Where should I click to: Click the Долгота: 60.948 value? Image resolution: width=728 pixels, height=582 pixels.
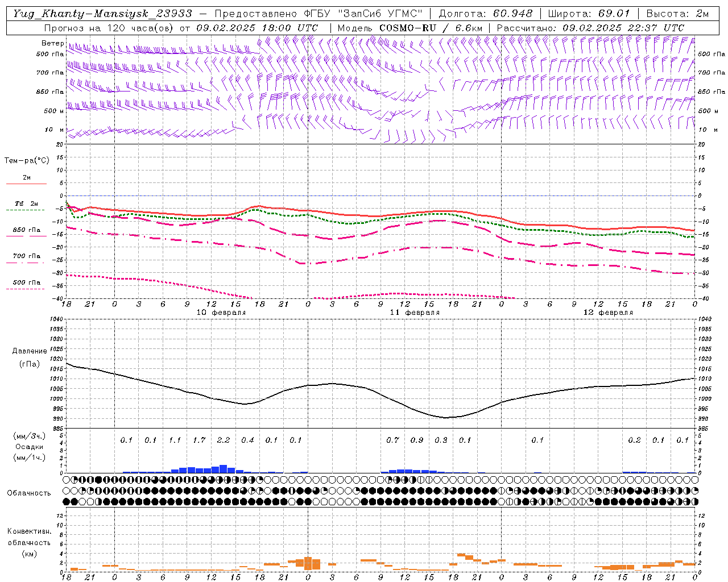pos(485,14)
